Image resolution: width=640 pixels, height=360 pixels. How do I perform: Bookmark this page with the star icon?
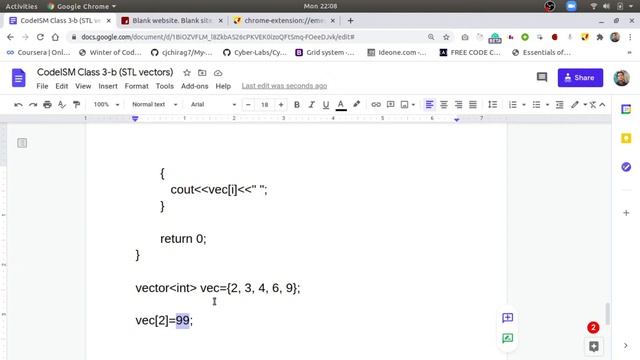(x=446, y=37)
